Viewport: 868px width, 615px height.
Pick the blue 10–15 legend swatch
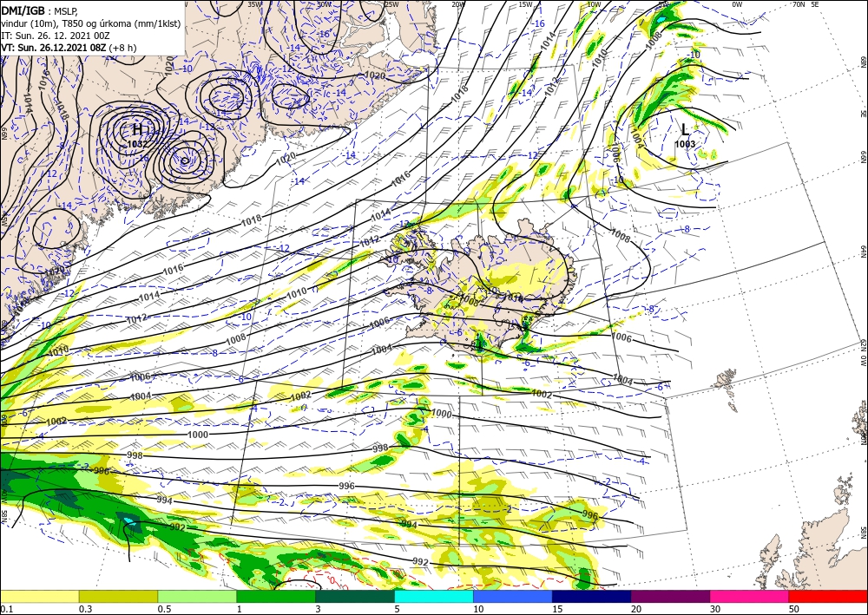click(x=513, y=596)
